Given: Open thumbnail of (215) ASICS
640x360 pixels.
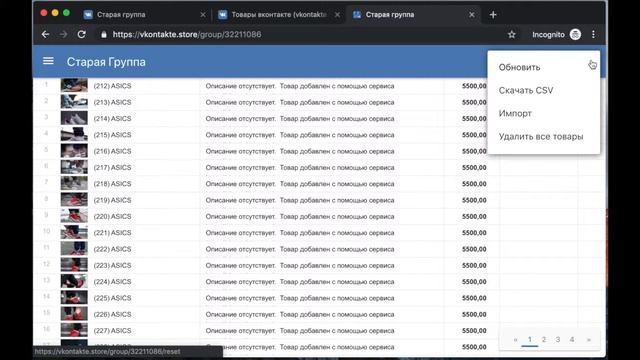Looking at the screenshot, I should click(74, 134).
